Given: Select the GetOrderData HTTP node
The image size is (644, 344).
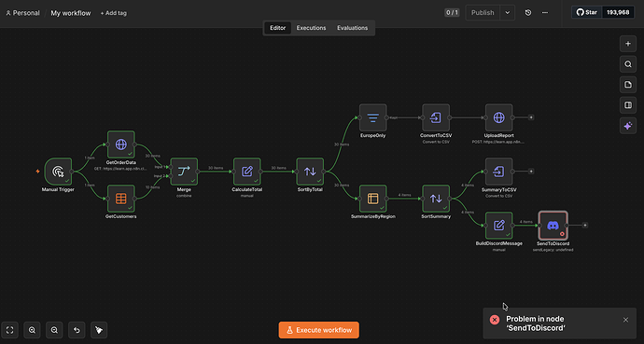Looking at the screenshot, I should [120, 144].
